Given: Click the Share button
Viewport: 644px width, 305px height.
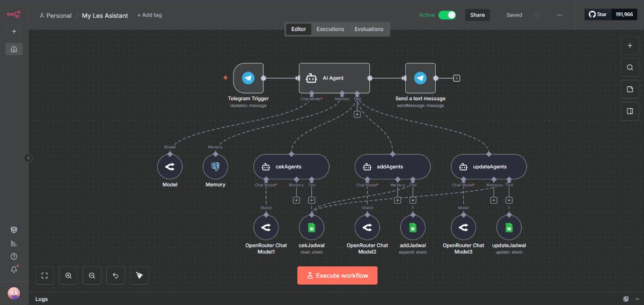Looking at the screenshot, I should pos(478,15).
